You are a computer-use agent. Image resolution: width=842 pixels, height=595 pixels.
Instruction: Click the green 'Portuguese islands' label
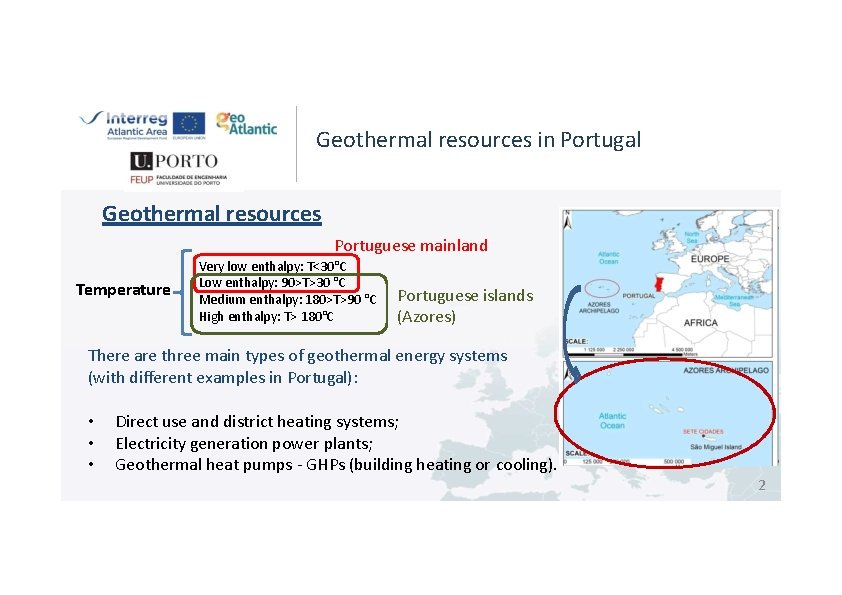click(x=465, y=296)
